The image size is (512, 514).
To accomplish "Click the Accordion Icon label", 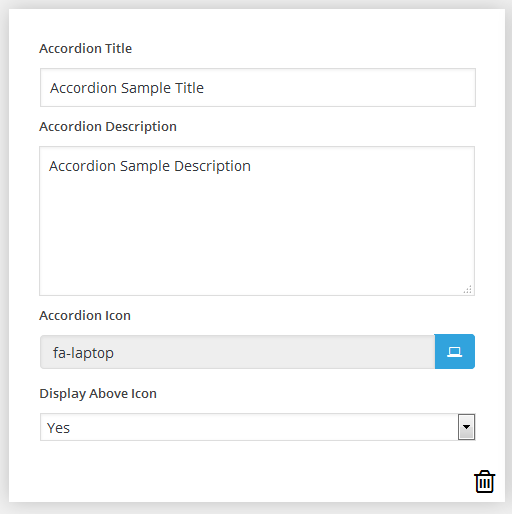I will point(85,315).
